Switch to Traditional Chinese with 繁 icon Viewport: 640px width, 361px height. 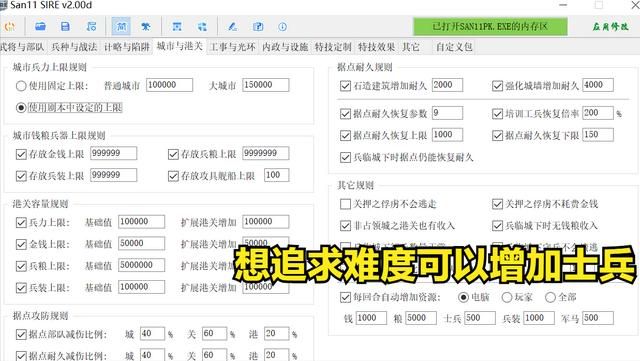146,27
